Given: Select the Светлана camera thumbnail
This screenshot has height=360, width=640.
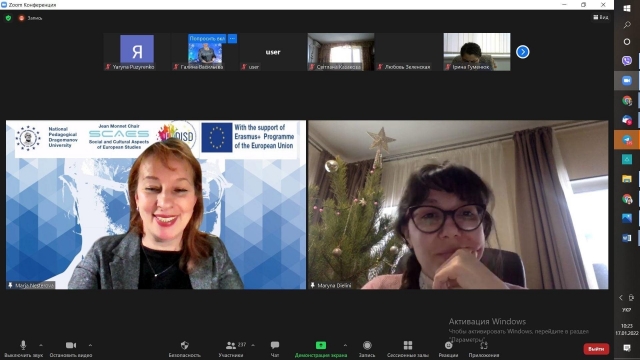Looking at the screenshot, I should (x=341, y=52).
